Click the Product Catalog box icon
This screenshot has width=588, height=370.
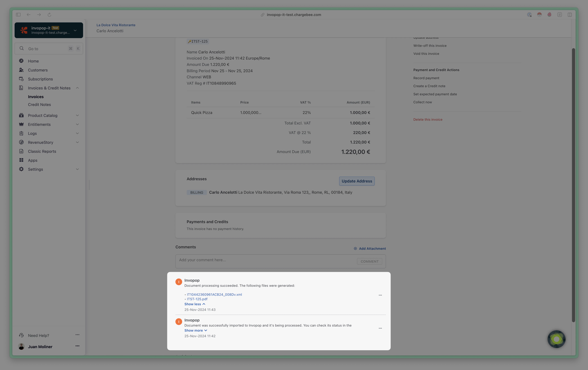21,115
